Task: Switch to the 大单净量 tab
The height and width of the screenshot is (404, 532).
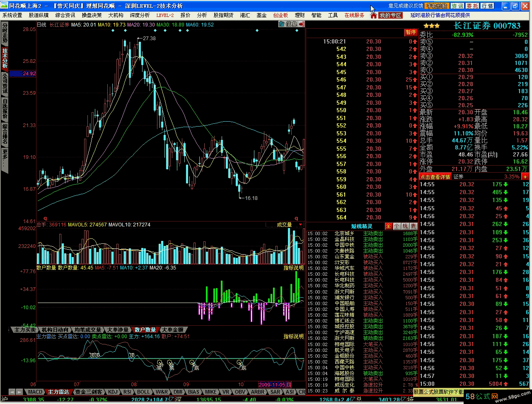Action: coord(118,329)
